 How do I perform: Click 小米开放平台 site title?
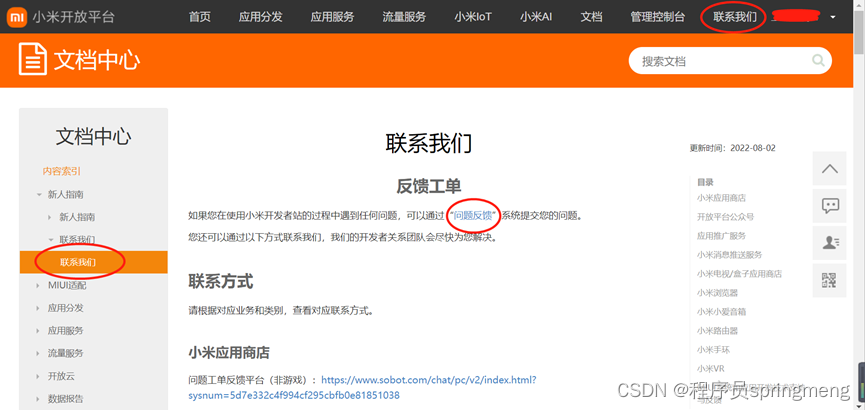[73, 17]
